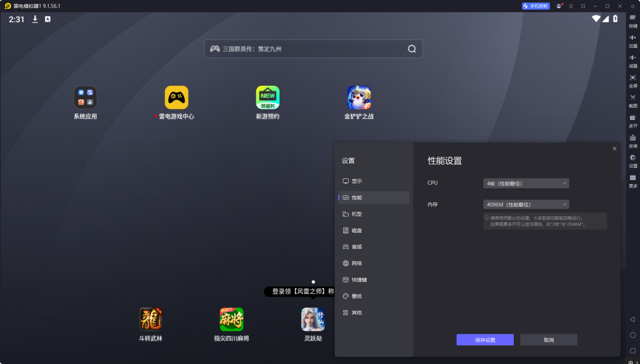
Task: Open the hamburger menu in title bar
Action: (x=571, y=6)
